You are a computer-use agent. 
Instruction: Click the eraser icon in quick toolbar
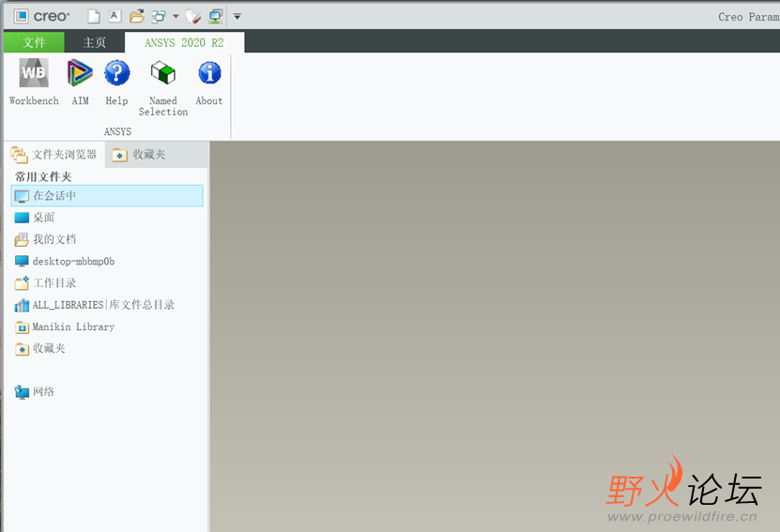[x=193, y=16]
